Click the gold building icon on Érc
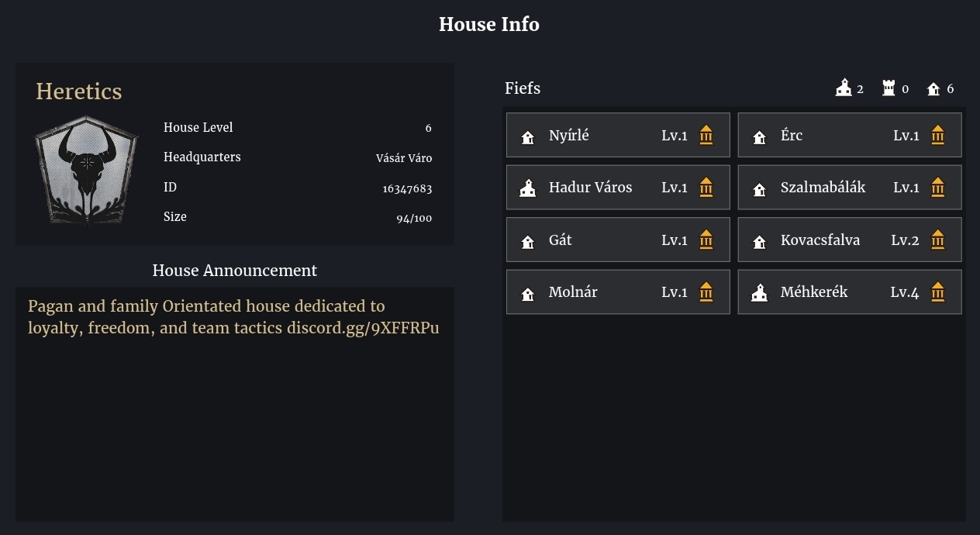 pyautogui.click(x=937, y=135)
